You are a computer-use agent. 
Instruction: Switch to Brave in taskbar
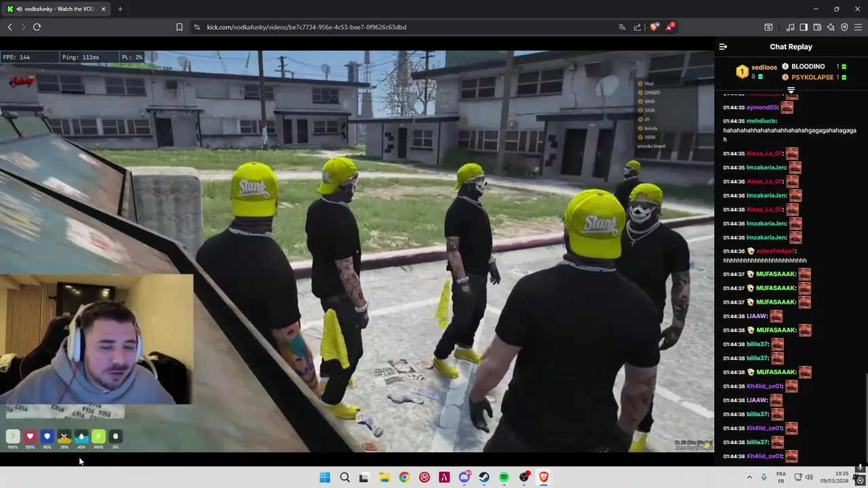pyautogui.click(x=544, y=477)
